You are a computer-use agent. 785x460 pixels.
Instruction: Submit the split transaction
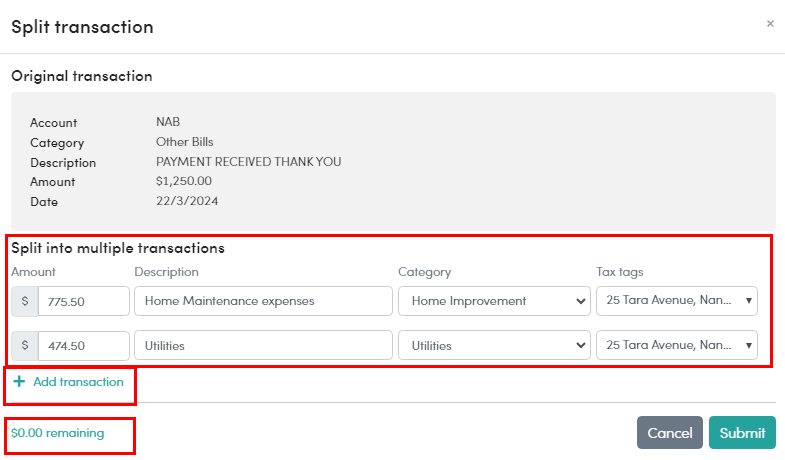coord(742,433)
